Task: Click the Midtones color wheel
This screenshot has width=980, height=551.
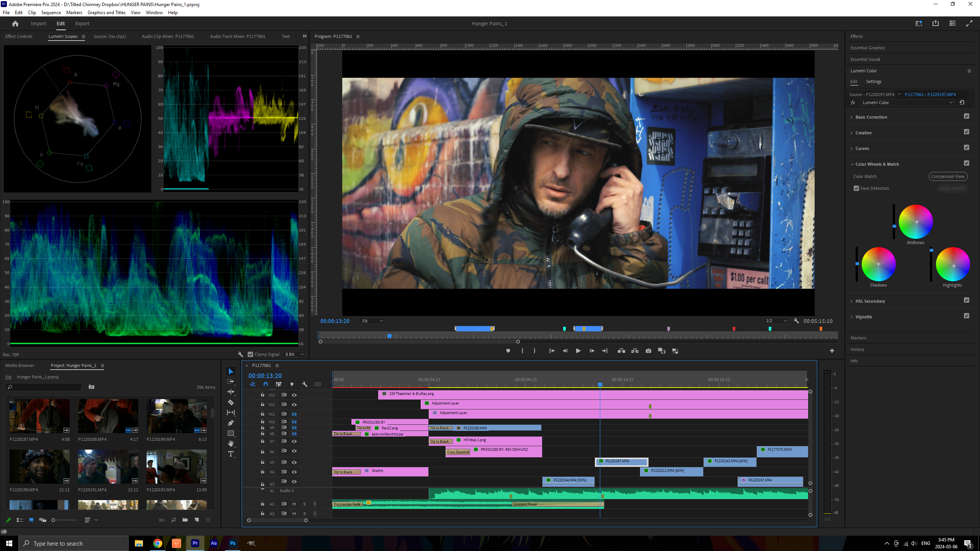Action: click(x=915, y=222)
